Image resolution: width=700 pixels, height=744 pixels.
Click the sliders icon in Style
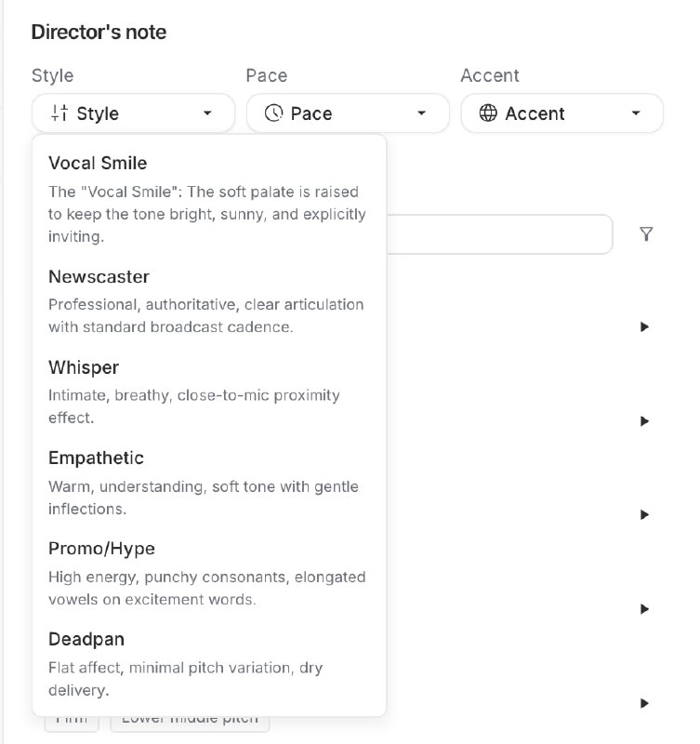coord(59,113)
